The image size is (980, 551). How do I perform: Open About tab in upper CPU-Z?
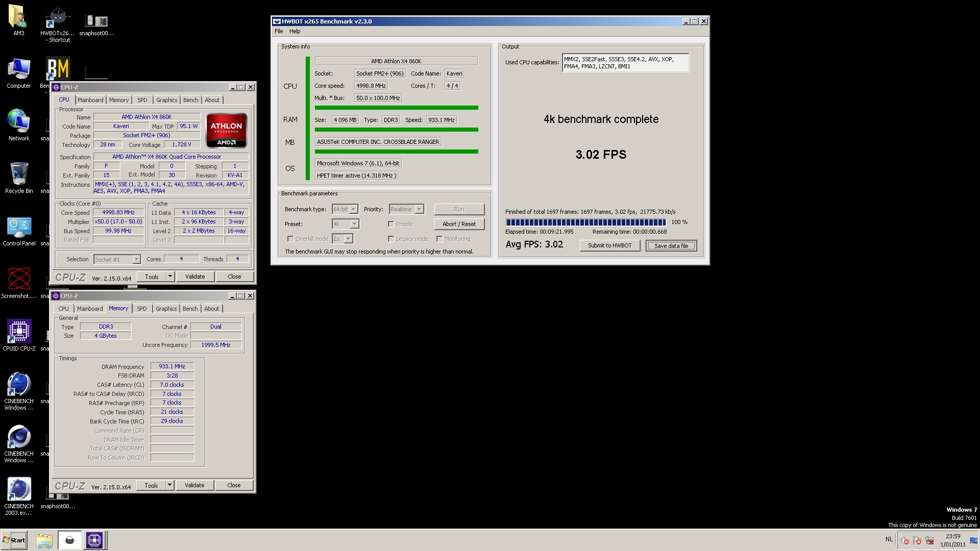click(212, 100)
